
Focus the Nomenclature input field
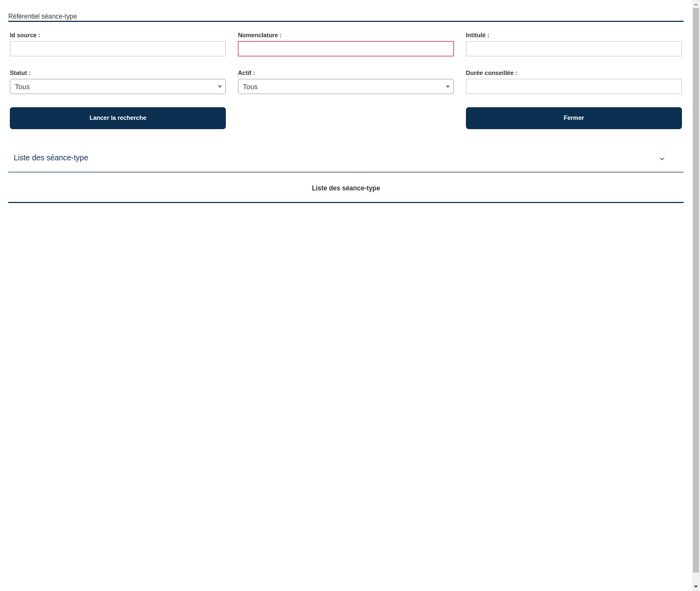tap(346, 49)
